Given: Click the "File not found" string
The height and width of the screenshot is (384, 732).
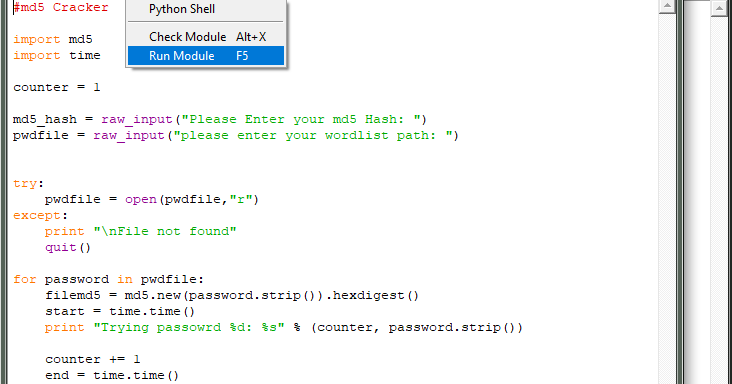Looking at the screenshot, I should pos(165,231).
